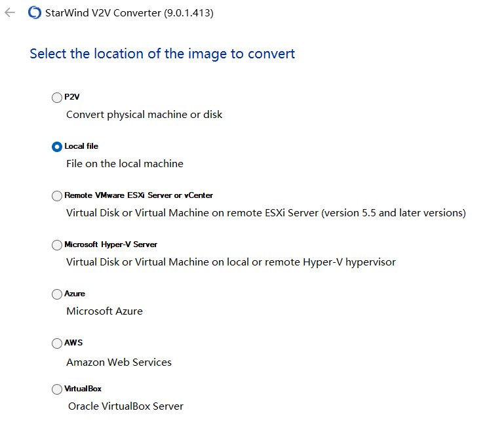Click the 'Select the location of the image' heading
The height and width of the screenshot is (430, 504).
click(x=163, y=54)
